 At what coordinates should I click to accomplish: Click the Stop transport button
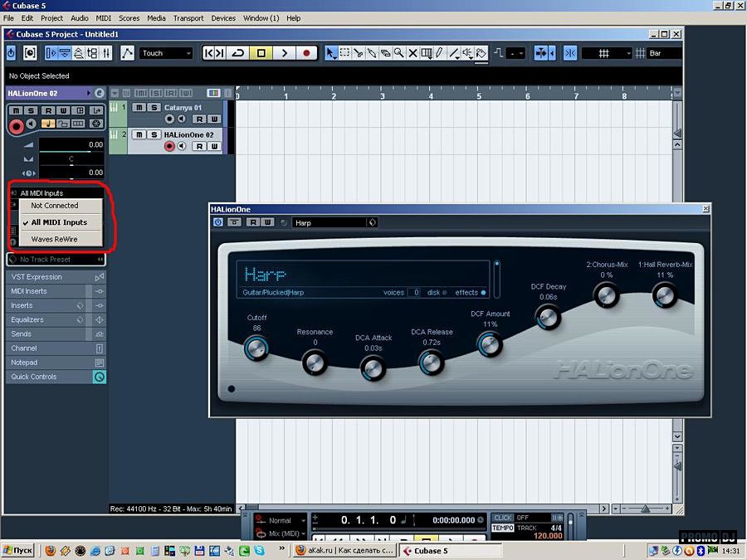click(x=261, y=53)
